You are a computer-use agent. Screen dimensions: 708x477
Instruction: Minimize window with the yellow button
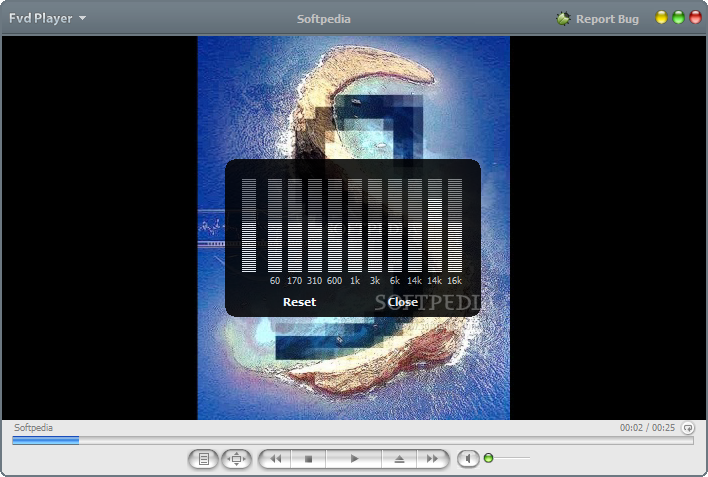(x=661, y=18)
